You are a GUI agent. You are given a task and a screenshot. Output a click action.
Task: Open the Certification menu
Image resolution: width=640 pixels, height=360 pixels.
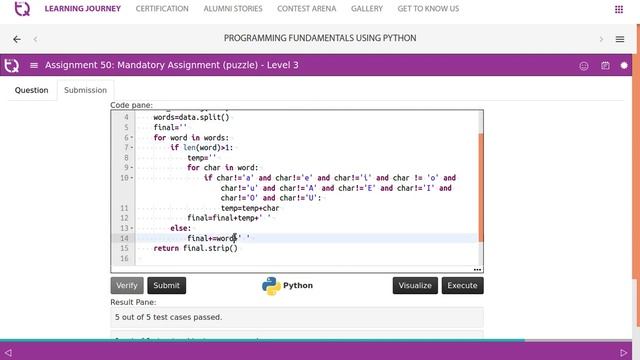162,9
